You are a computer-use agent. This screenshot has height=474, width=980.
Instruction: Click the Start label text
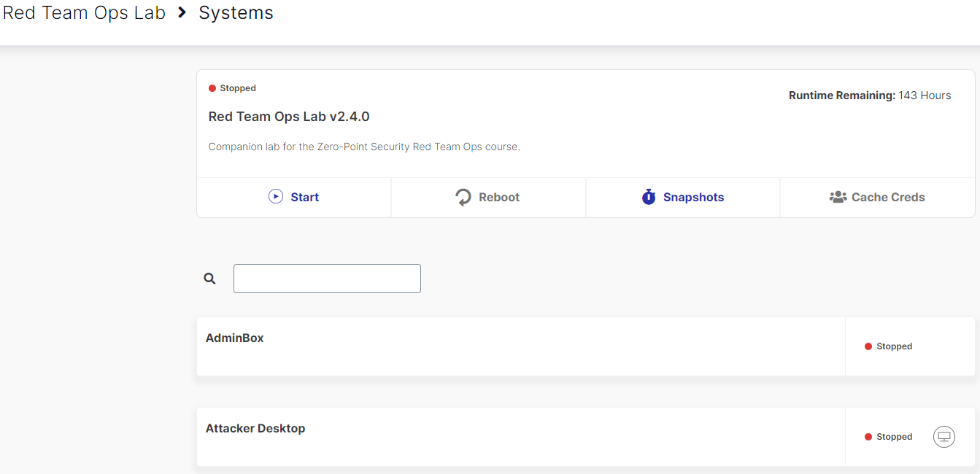(x=305, y=197)
